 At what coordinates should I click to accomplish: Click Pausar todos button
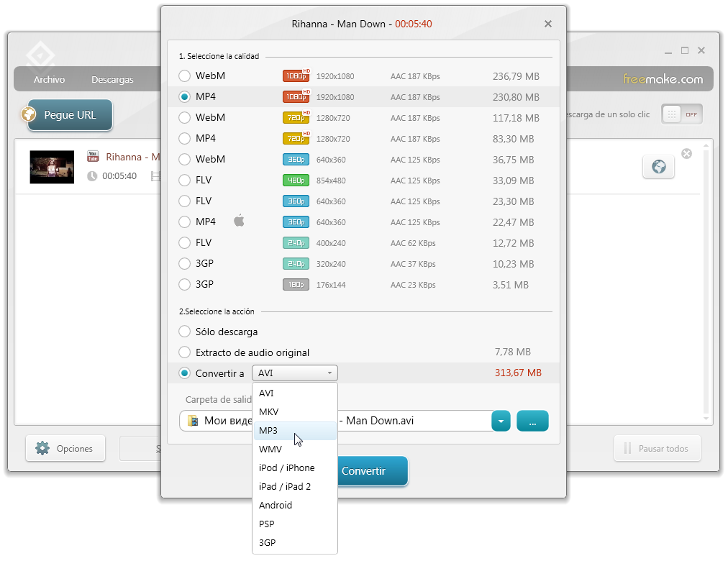(x=657, y=448)
